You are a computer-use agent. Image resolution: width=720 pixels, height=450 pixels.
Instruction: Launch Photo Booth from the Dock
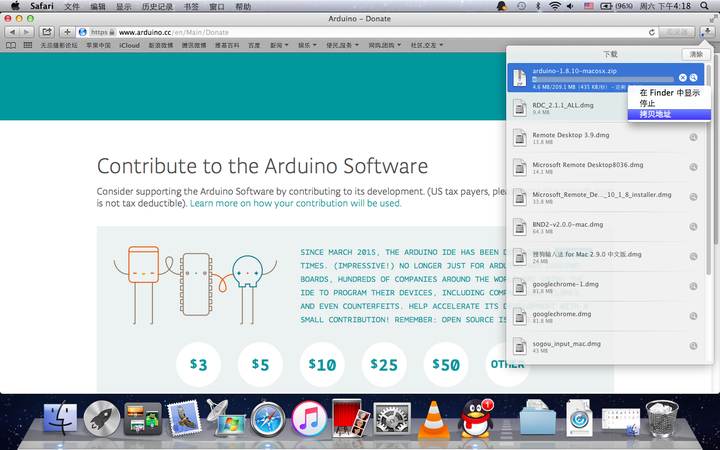[350, 418]
